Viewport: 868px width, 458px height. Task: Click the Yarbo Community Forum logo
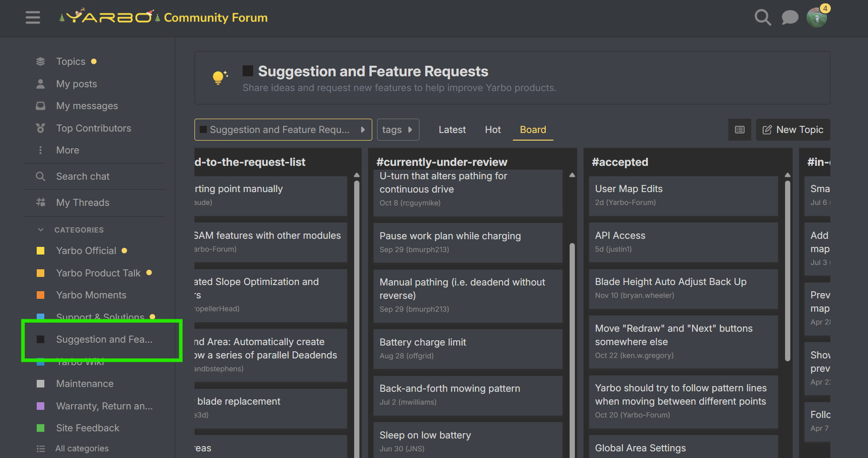pos(163,18)
